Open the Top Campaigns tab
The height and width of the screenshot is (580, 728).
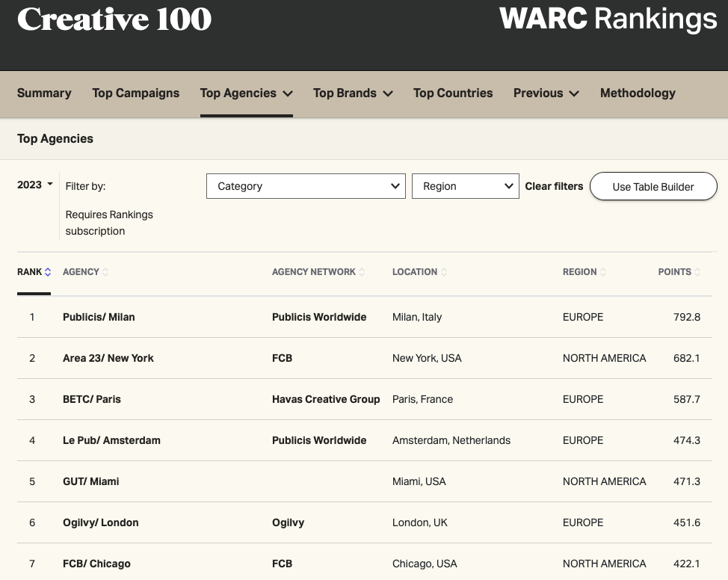click(135, 93)
